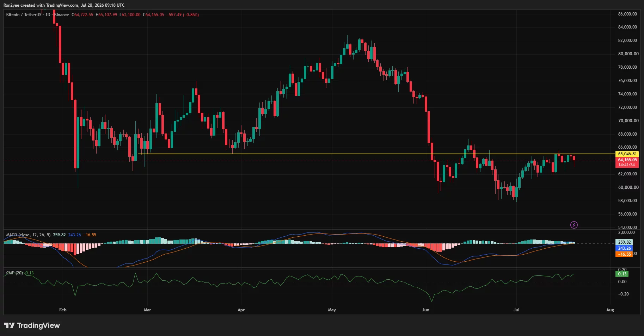The height and width of the screenshot is (336, 644).
Task: Click the 70,000.00 price axis label
Action: 628,121
